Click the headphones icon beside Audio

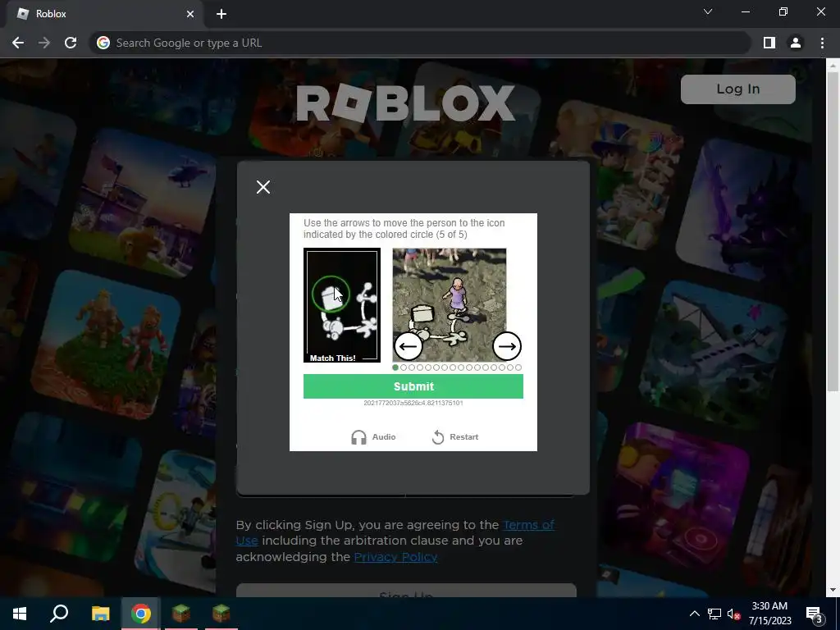click(358, 437)
